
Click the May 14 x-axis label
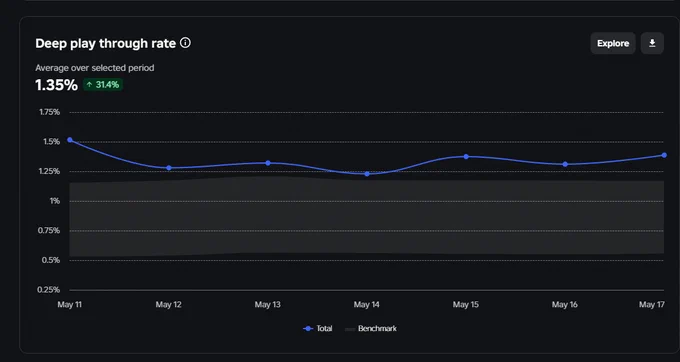click(366, 305)
